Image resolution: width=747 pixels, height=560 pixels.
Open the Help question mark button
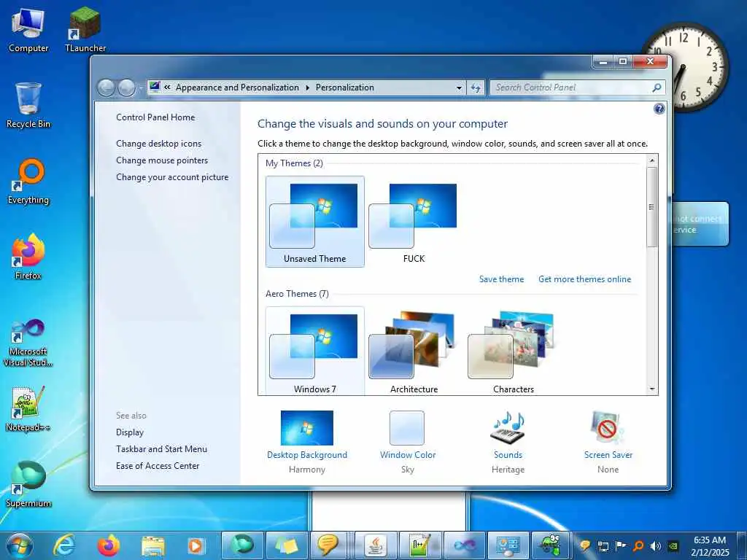[x=659, y=109]
